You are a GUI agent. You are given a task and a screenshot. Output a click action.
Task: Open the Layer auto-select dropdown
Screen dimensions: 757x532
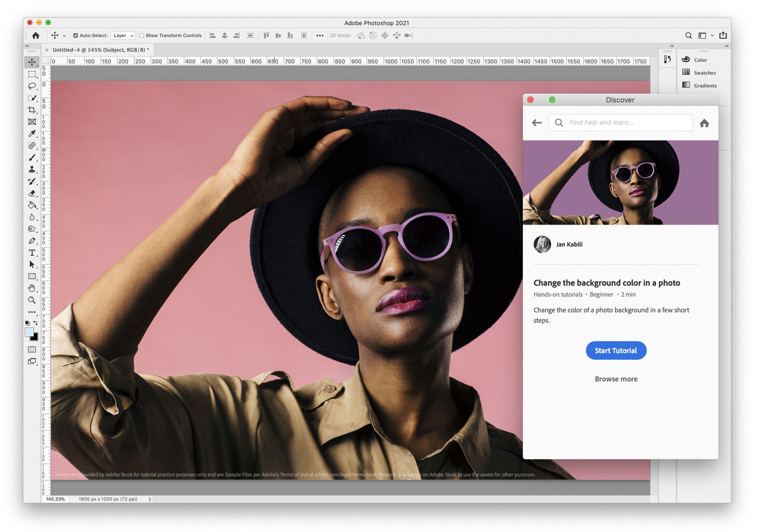pyautogui.click(x=123, y=35)
